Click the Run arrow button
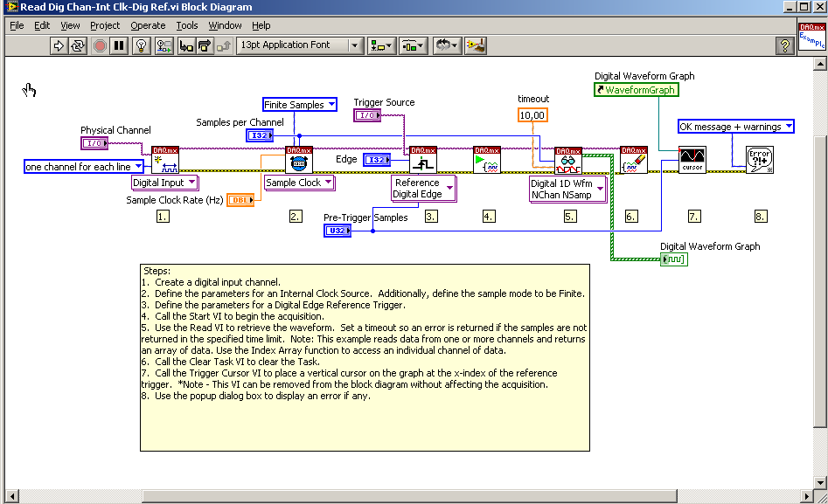The image size is (828, 504). point(59,45)
